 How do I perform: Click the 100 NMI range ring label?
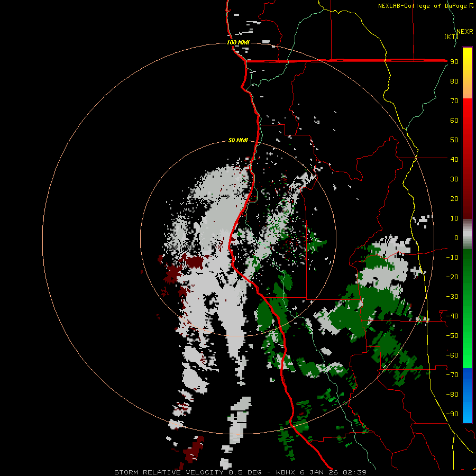(238, 42)
